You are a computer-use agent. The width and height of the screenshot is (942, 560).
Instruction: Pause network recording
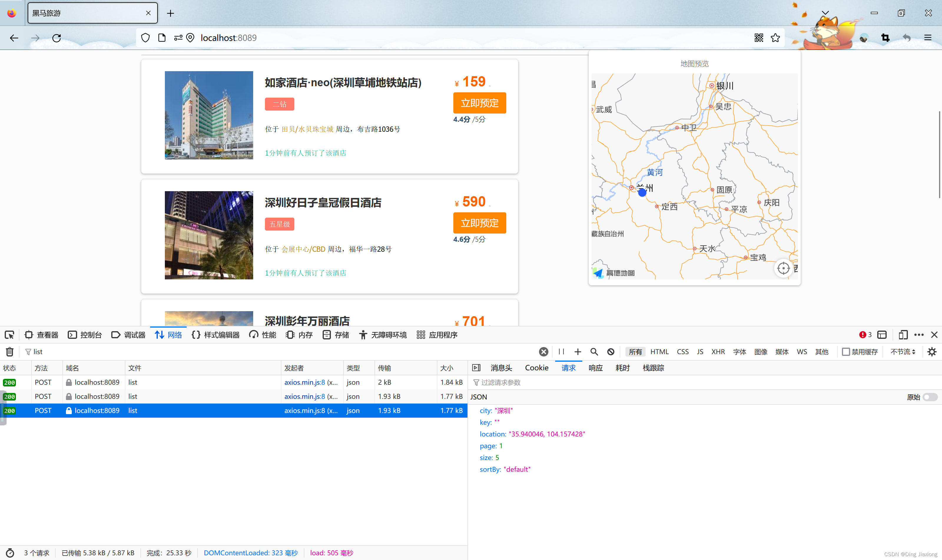click(561, 352)
